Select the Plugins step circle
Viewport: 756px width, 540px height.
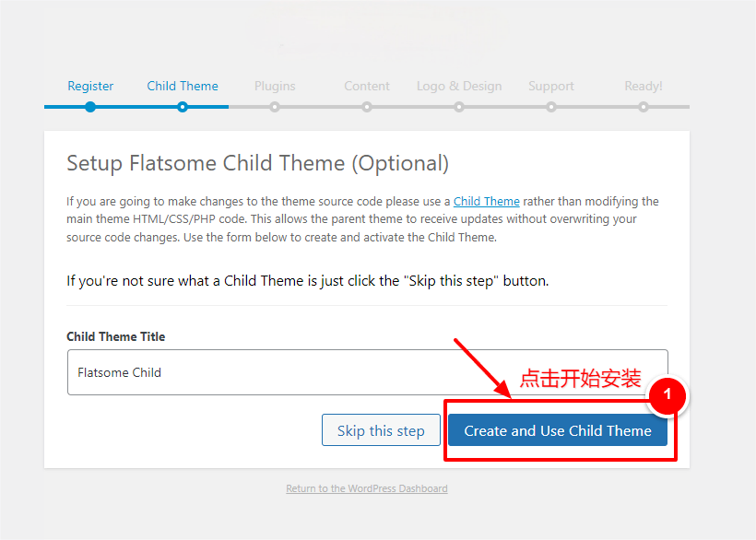(274, 106)
